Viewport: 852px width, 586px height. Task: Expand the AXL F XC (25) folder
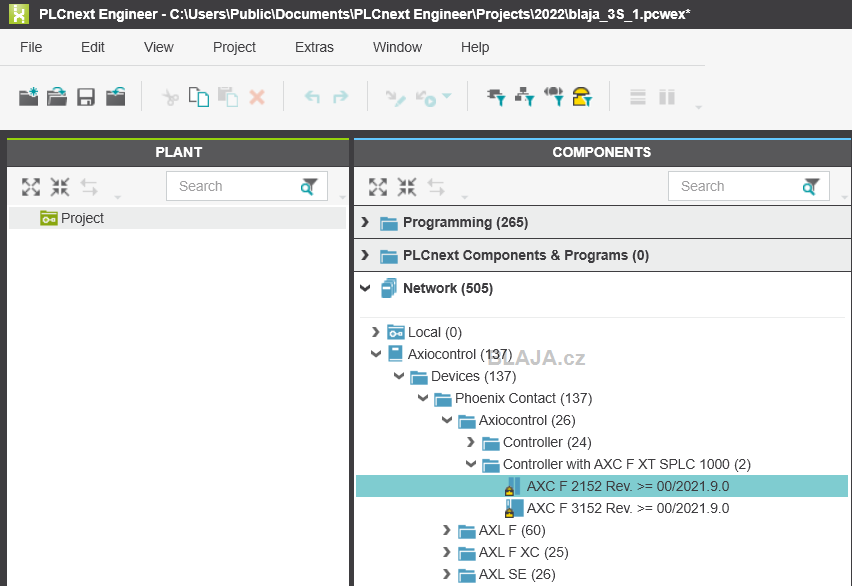(447, 552)
